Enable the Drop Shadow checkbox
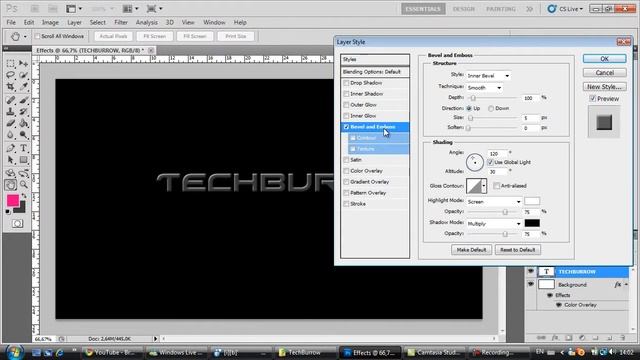Image resolution: width=640 pixels, height=360 pixels. pos(346,83)
